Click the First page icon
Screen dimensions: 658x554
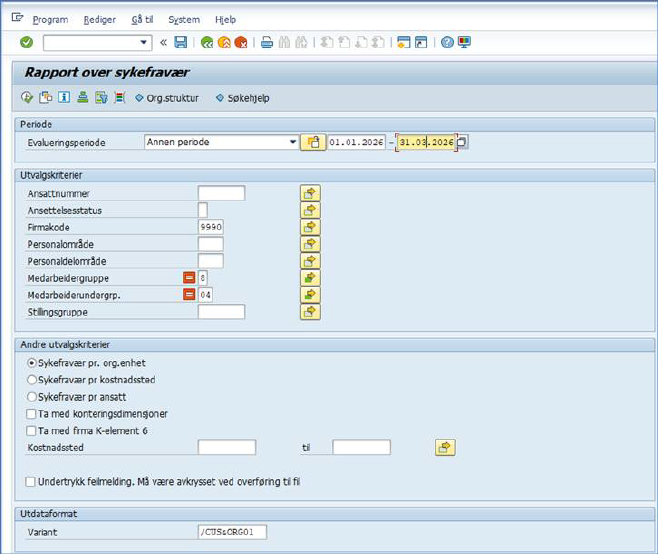[x=327, y=42]
